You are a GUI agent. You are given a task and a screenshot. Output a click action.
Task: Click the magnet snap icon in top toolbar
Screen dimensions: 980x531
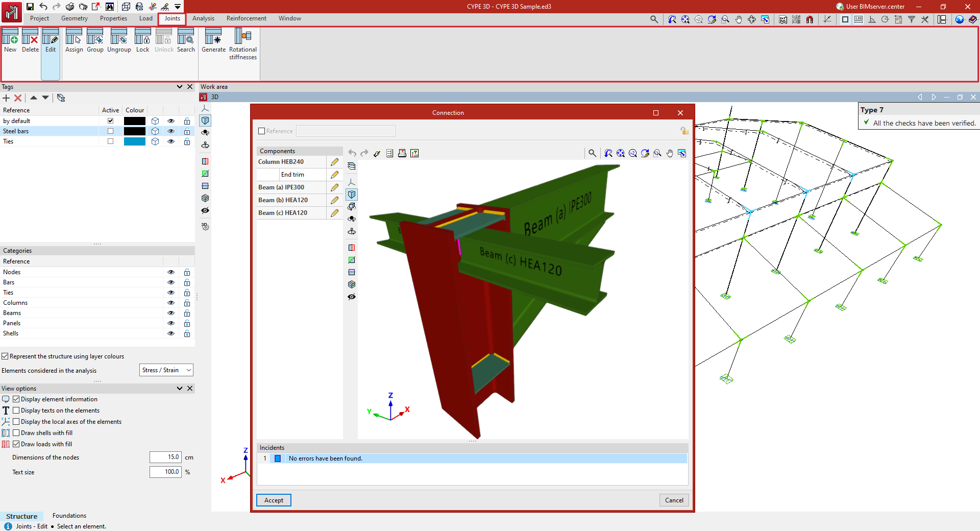tap(810, 19)
